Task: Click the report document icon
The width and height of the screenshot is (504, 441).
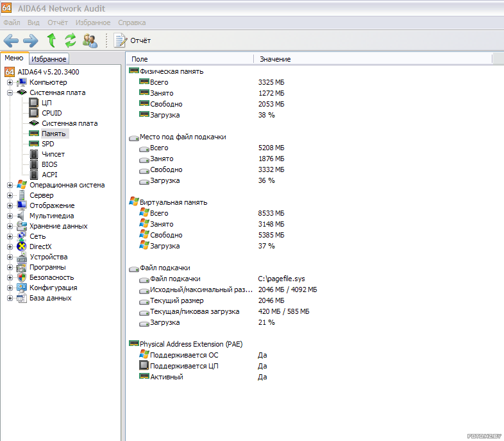Action: [x=120, y=40]
